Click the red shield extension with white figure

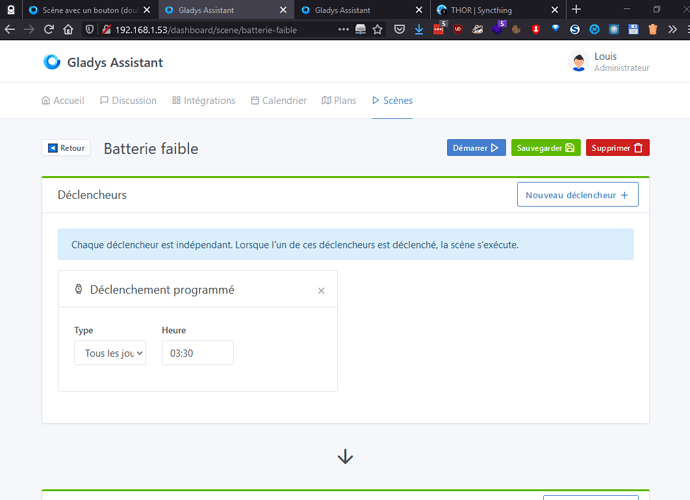(536, 29)
